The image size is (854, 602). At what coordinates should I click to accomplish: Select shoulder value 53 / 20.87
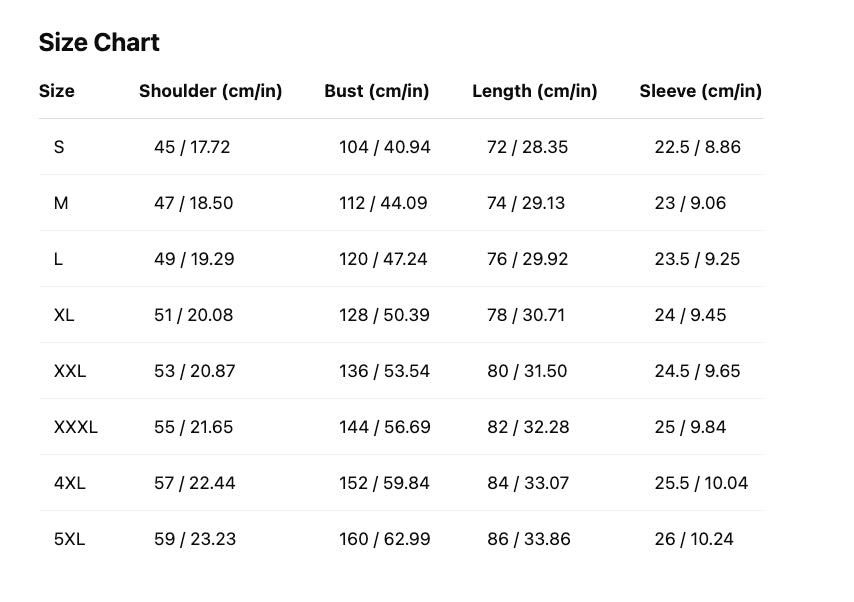(x=194, y=371)
